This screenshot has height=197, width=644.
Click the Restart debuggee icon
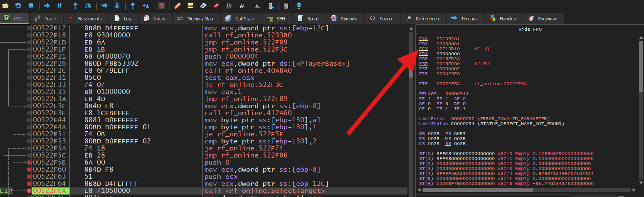tap(18, 6)
